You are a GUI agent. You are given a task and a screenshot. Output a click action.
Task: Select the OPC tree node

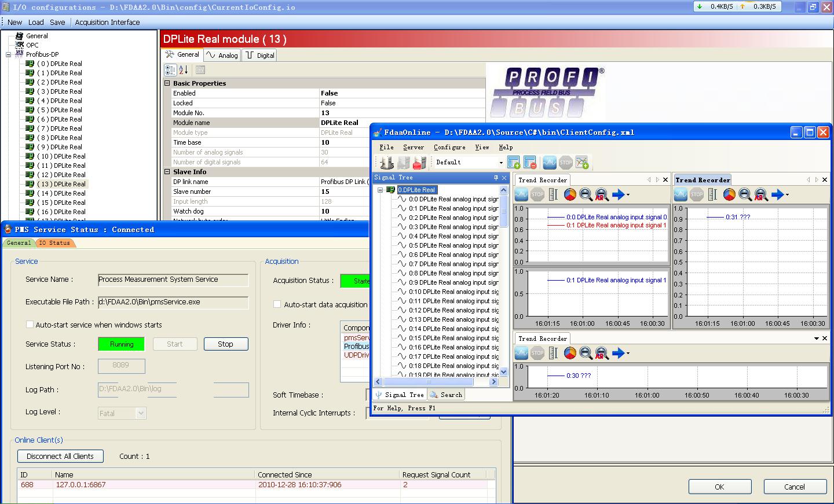coord(32,45)
